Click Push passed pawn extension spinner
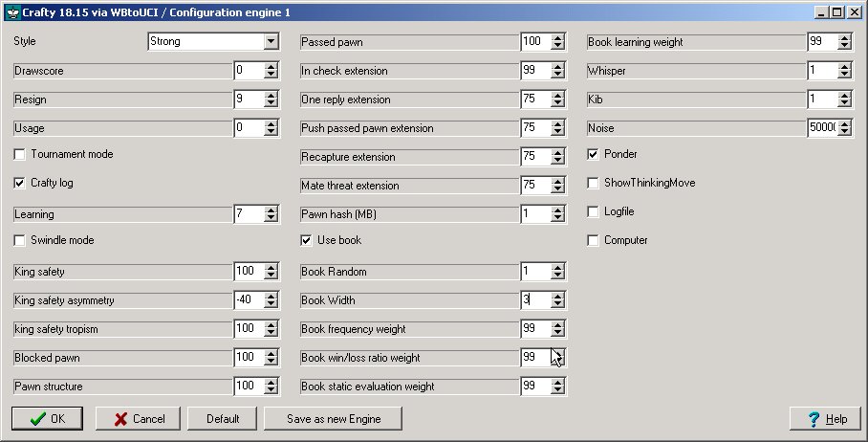The image size is (868, 442). (x=557, y=128)
